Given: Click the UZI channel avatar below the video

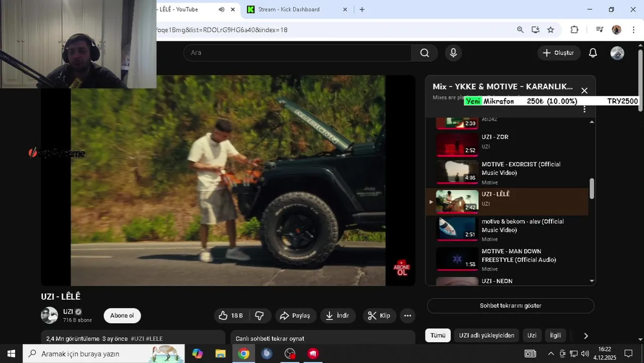Looking at the screenshot, I should pos(49,316).
